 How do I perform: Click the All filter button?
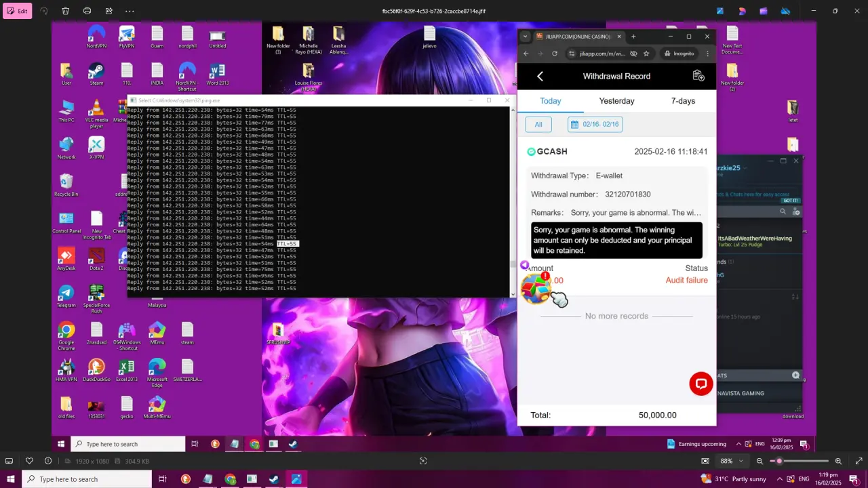(538, 125)
